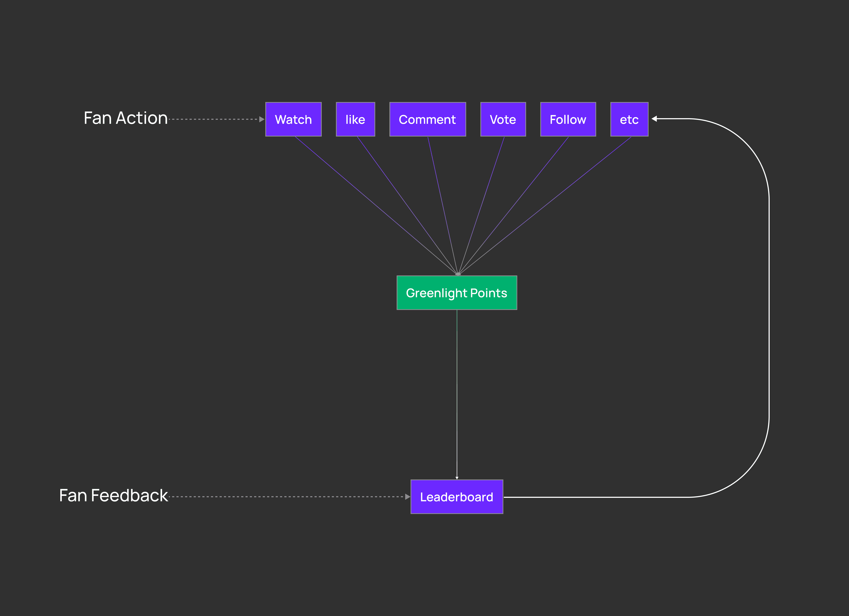Click the Follow action box

568,119
